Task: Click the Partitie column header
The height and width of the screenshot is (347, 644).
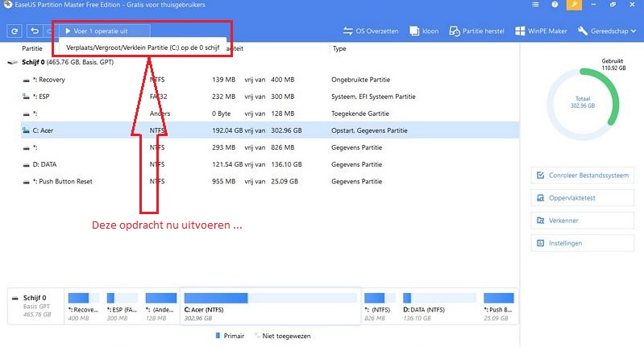Action: [32, 48]
